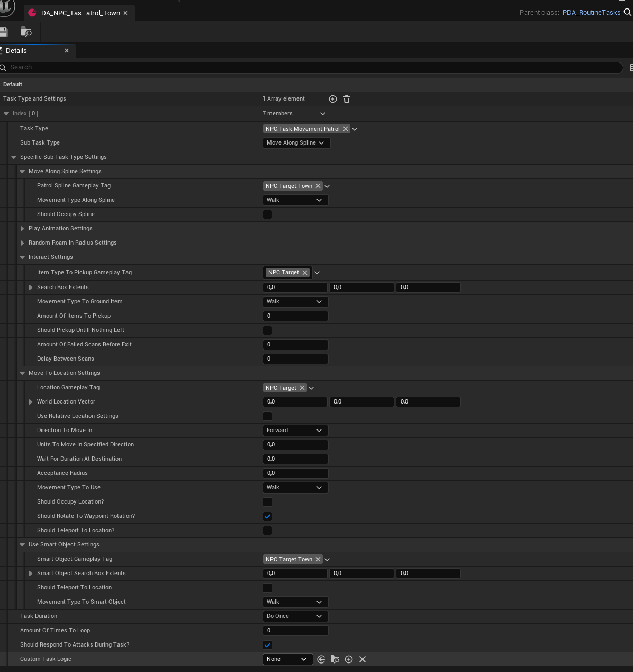Open PDA_RoutineTasks parent class link
633x672 pixels.
591,13
